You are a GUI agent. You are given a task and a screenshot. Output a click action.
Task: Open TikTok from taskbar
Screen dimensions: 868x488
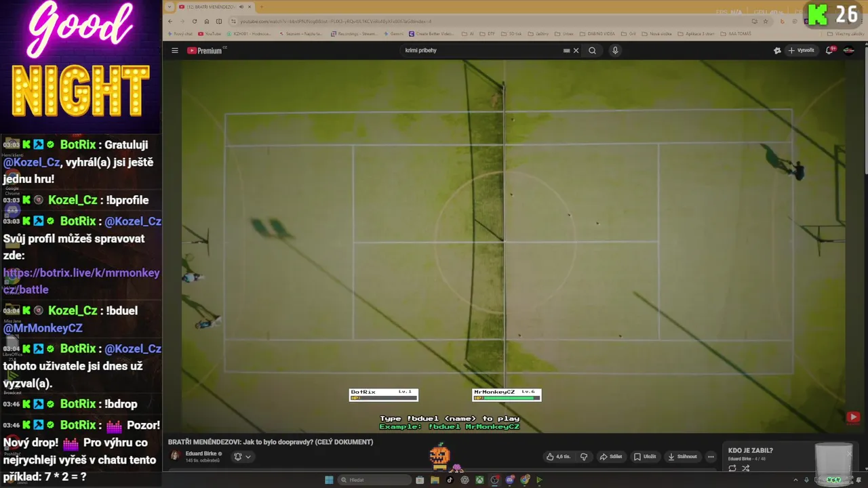click(x=450, y=480)
